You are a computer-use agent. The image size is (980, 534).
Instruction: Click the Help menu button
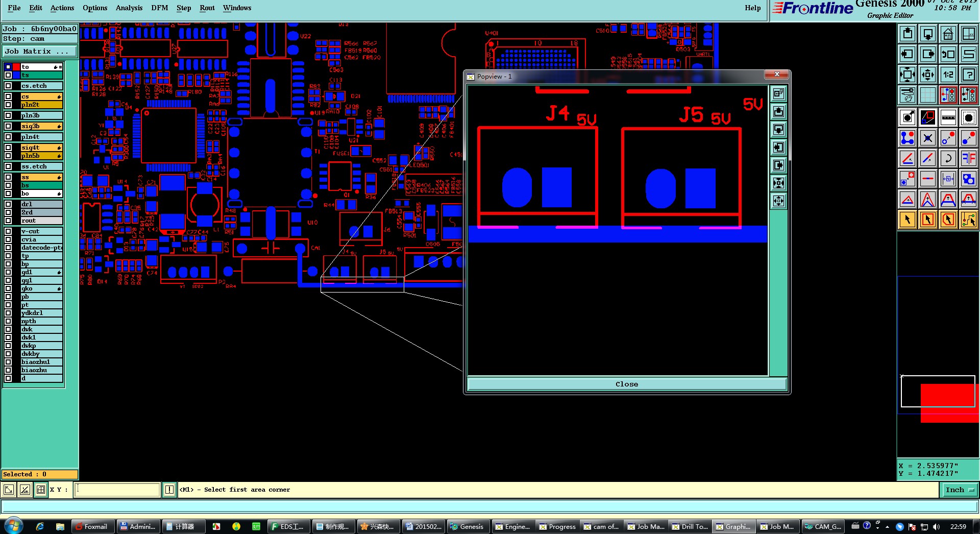(x=752, y=8)
